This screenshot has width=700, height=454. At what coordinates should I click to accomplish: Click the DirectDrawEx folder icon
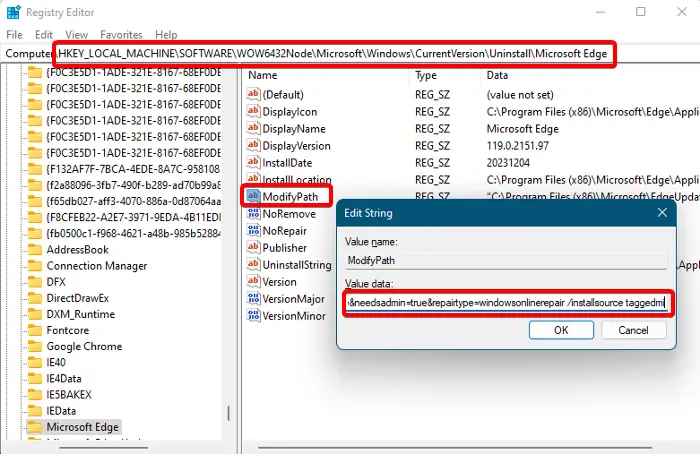click(34, 298)
